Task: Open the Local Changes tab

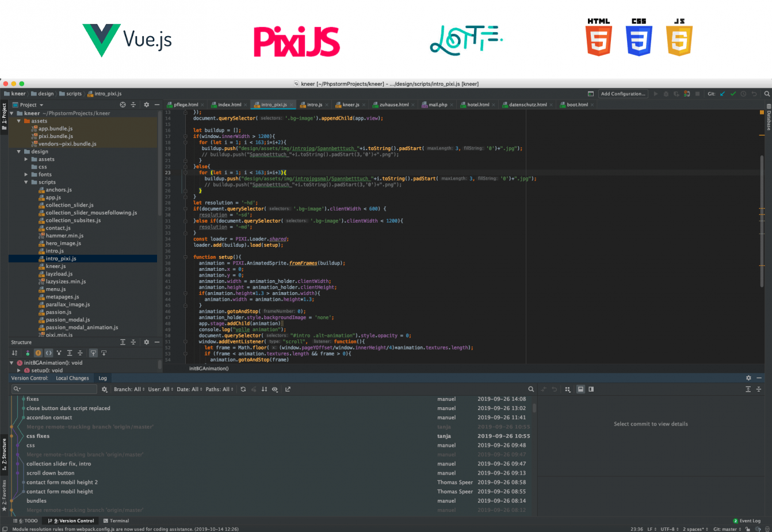Action: coord(72,378)
